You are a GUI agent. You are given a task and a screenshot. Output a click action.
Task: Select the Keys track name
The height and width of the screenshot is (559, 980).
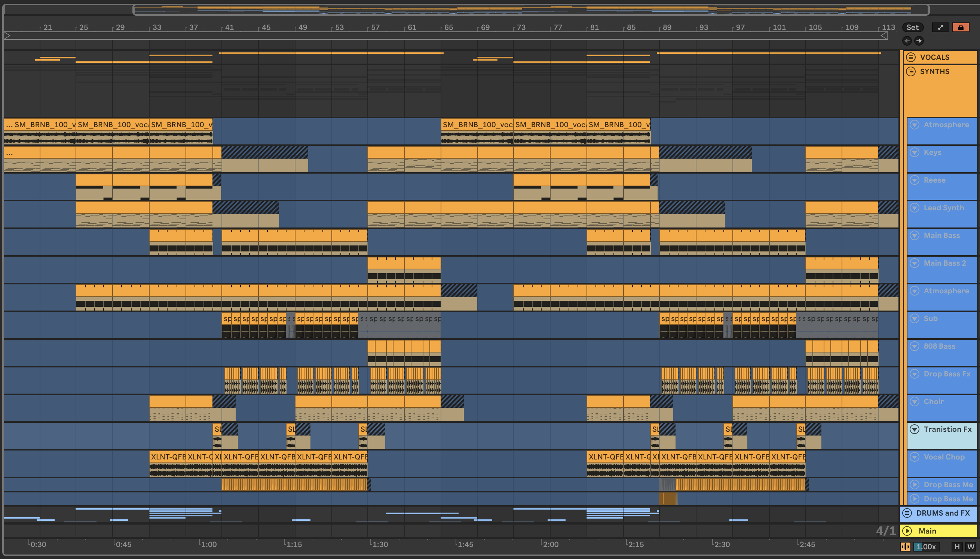coord(932,152)
